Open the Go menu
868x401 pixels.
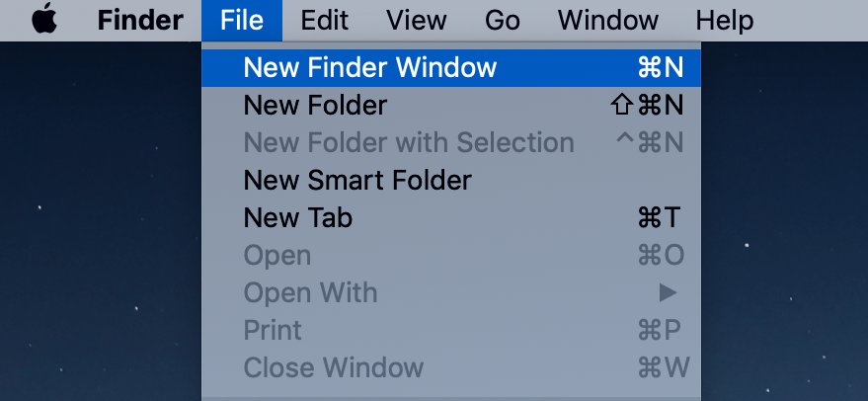[502, 21]
